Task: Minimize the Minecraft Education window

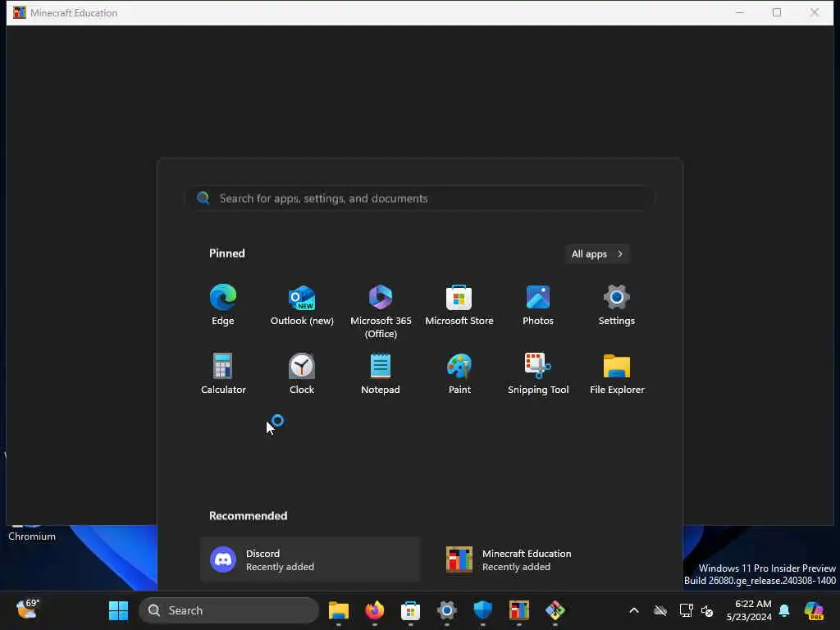Action: coord(740,12)
